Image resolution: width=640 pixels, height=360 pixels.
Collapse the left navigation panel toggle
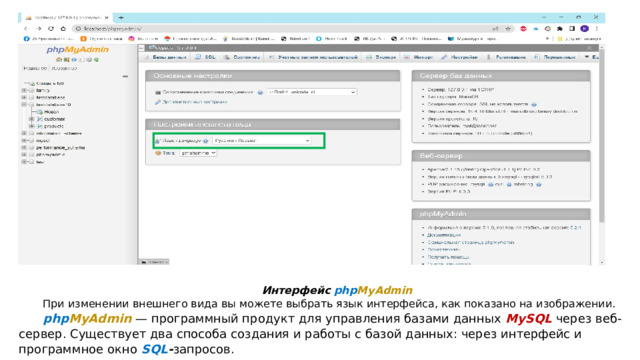142,48
